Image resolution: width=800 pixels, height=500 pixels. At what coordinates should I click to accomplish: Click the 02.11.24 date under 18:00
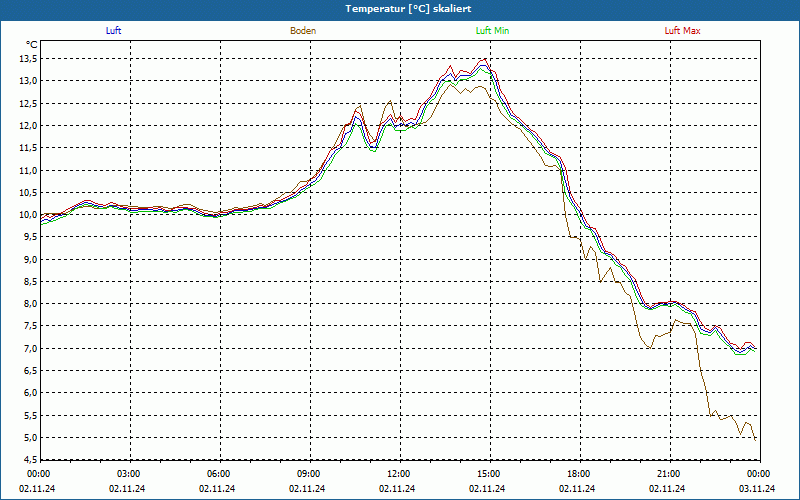click(577, 489)
